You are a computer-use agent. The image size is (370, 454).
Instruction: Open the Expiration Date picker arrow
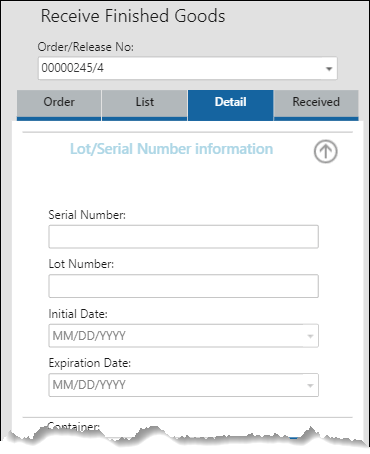(310, 385)
